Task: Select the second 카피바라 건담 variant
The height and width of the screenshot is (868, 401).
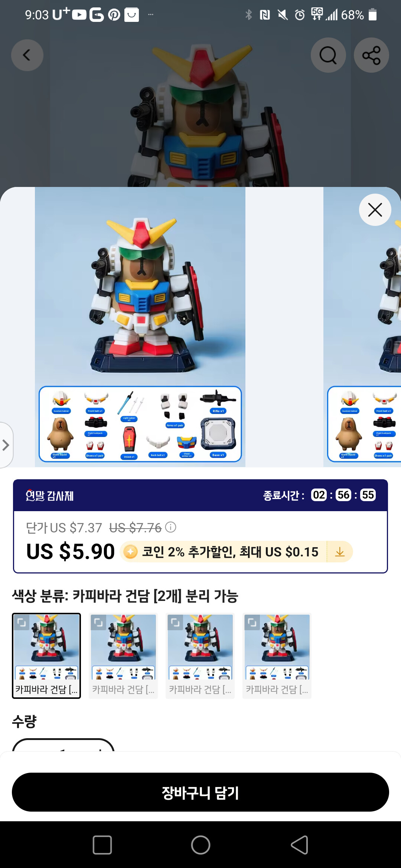Action: click(x=123, y=656)
